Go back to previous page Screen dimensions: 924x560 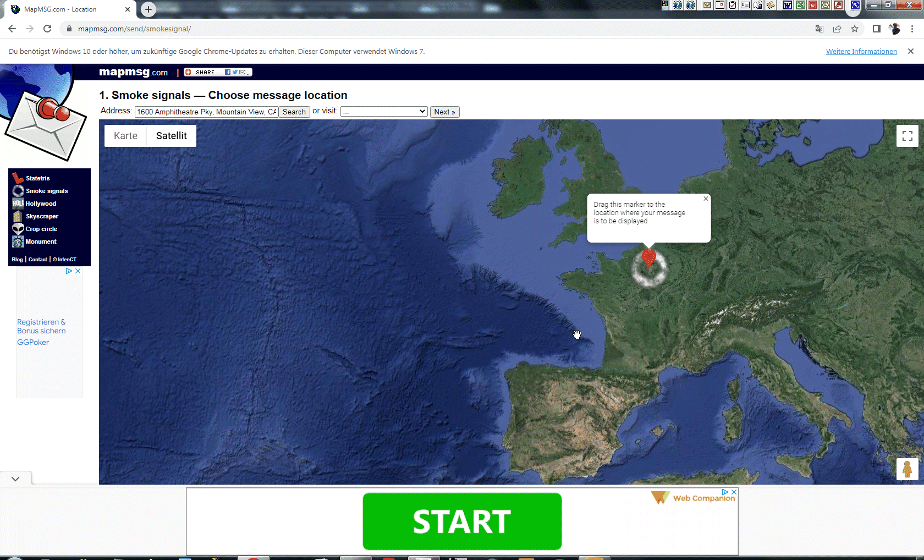coord(12,29)
